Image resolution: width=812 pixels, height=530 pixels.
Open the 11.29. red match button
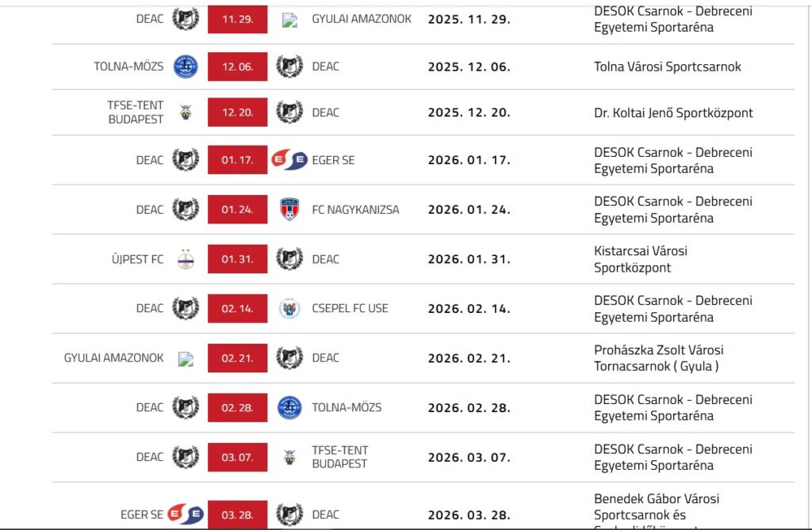click(237, 18)
